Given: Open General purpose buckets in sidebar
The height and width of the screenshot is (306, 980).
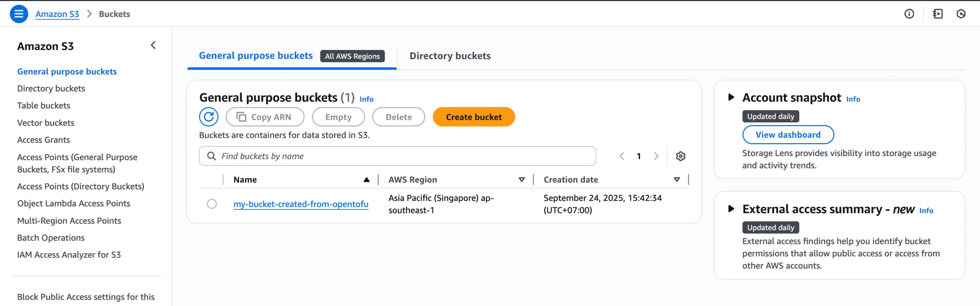Looking at the screenshot, I should coord(67,72).
